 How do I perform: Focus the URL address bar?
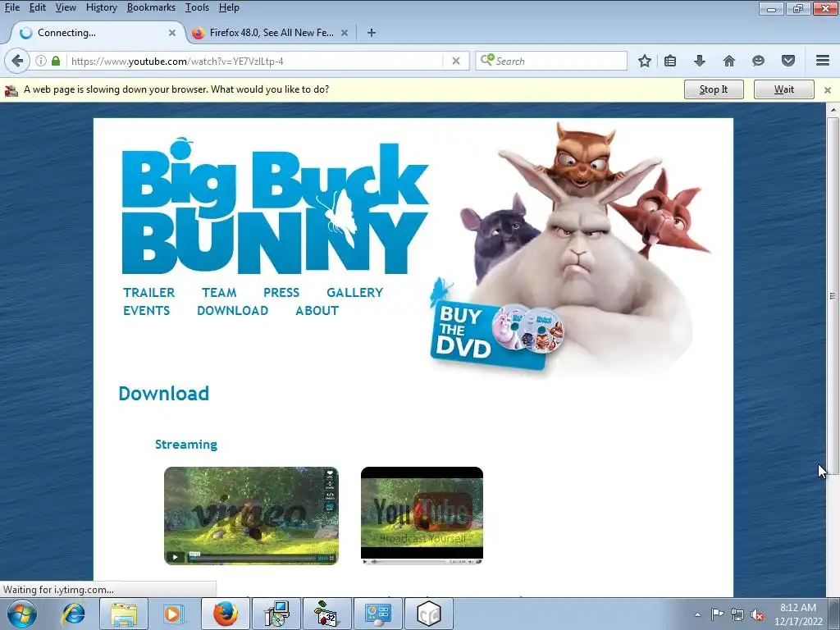[x=254, y=61]
